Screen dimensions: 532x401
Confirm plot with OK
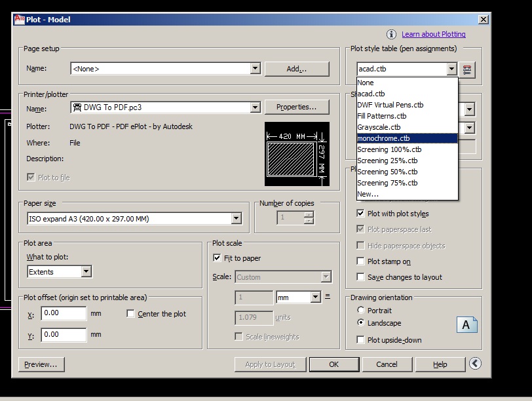point(334,364)
